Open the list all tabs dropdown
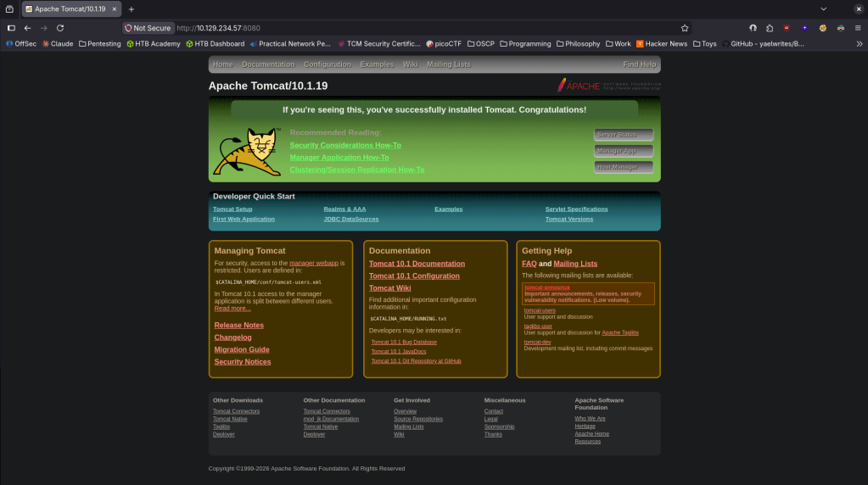 click(823, 9)
